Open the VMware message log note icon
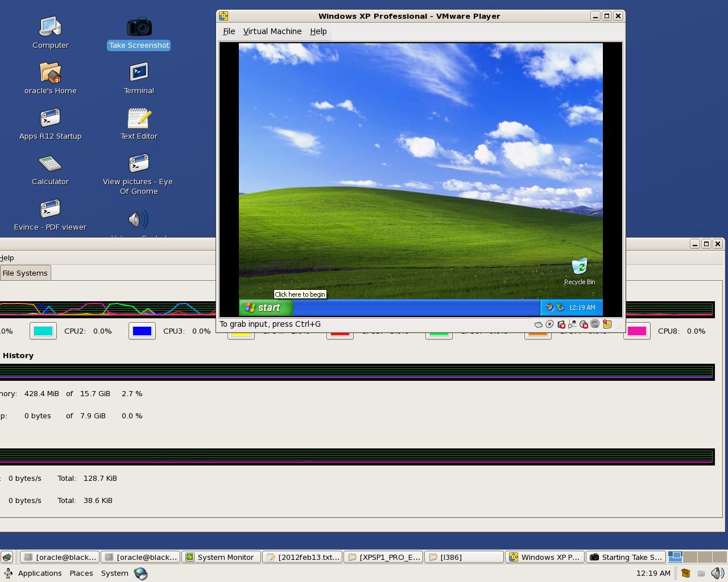 pos(607,324)
